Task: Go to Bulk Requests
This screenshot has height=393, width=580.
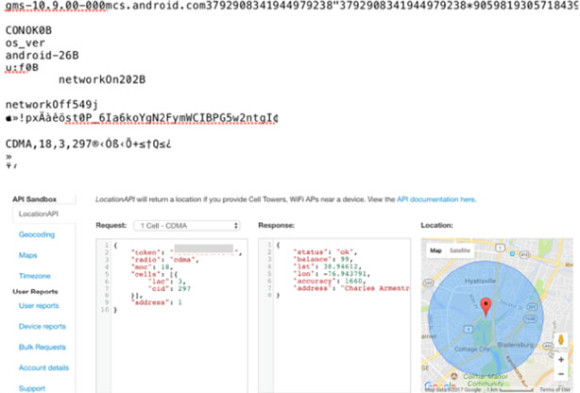Action: (42, 347)
